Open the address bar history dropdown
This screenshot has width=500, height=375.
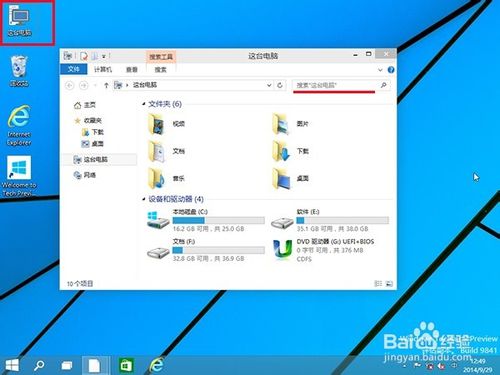pos(269,85)
